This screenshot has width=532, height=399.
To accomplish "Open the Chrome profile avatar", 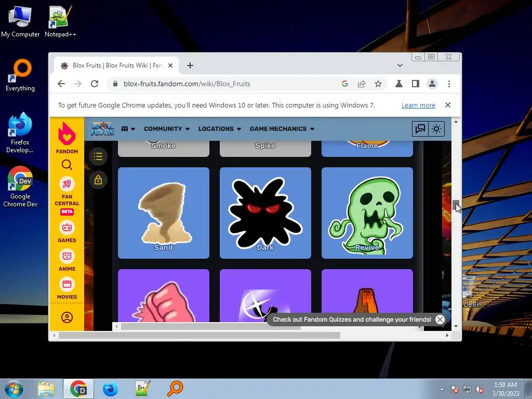I will click(432, 84).
